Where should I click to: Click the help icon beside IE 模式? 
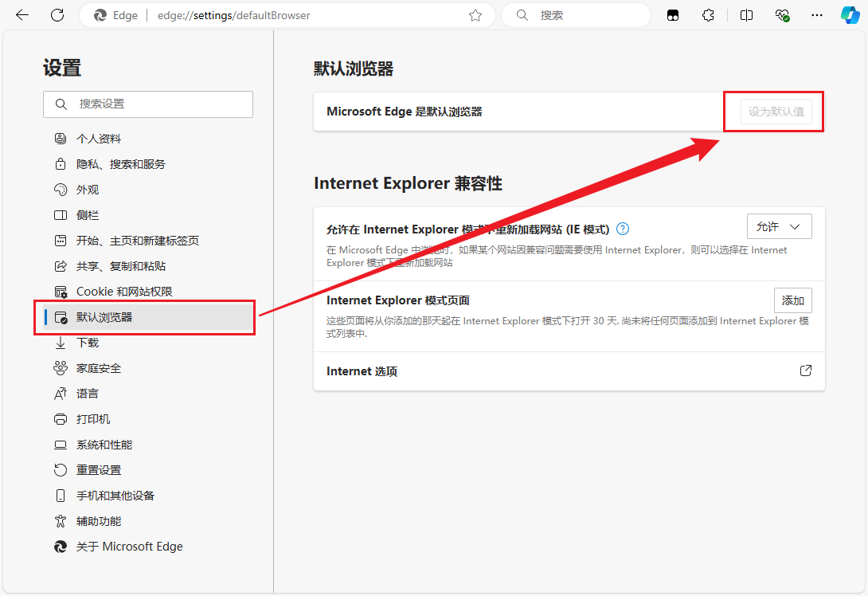tap(623, 229)
